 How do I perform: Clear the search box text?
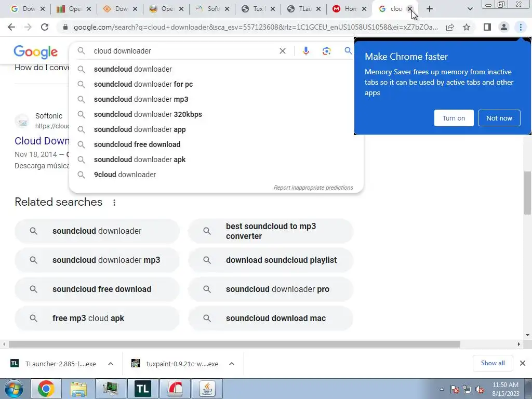click(282, 51)
